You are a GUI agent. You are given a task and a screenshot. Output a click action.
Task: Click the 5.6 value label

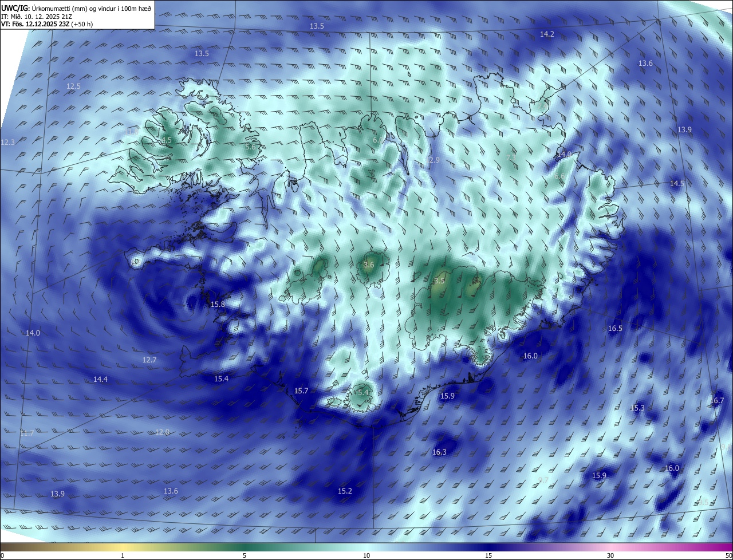point(250,147)
